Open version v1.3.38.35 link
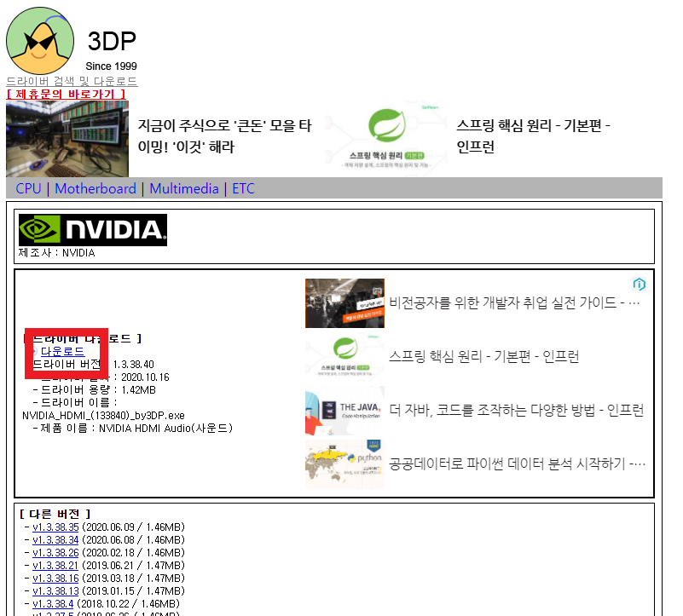 55,527
